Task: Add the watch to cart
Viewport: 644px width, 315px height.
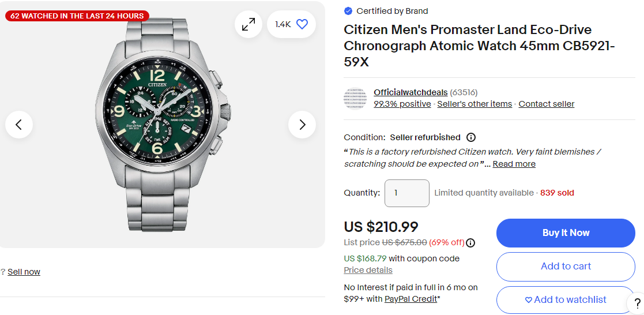Action: pos(566,266)
